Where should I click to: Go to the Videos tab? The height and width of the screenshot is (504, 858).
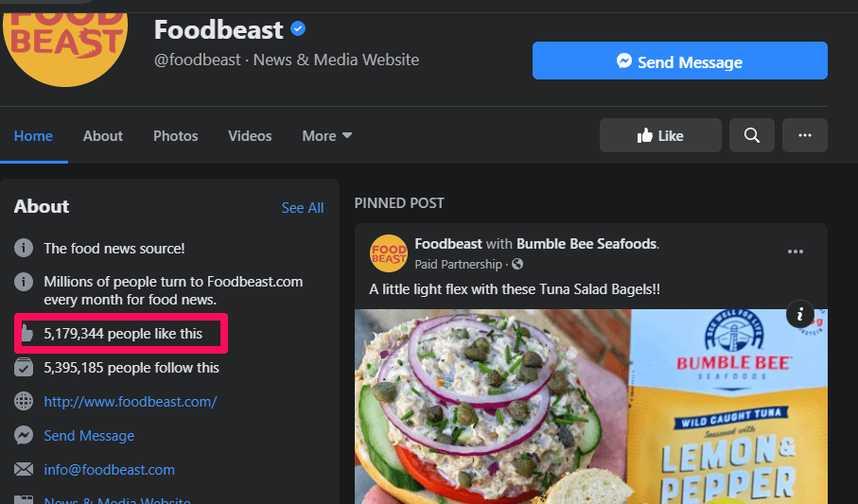click(250, 135)
